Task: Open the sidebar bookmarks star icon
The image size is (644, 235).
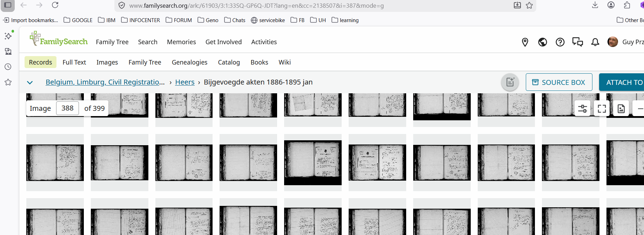Action: click(8, 82)
